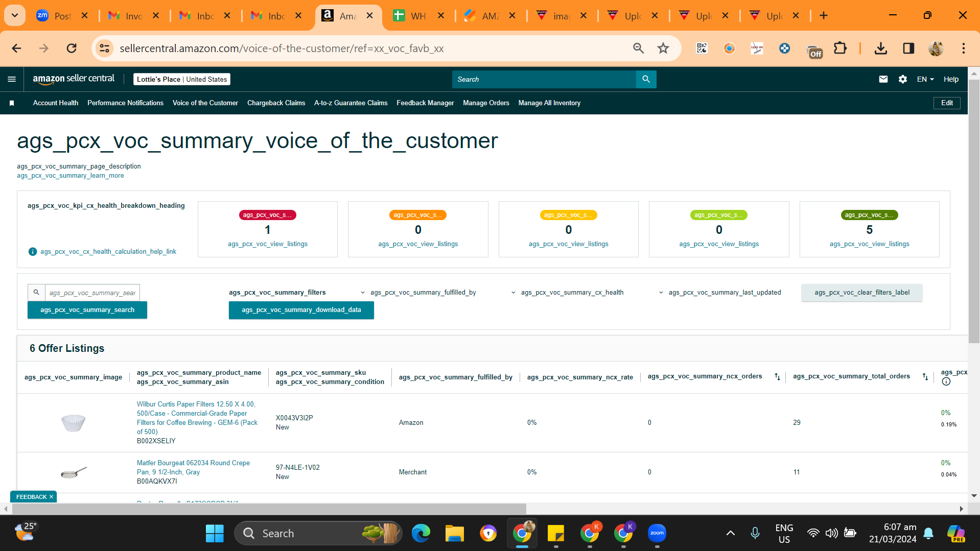The image size is (980, 551).
Task: Switch to the WH spreadsheet browser tab
Action: click(418, 16)
